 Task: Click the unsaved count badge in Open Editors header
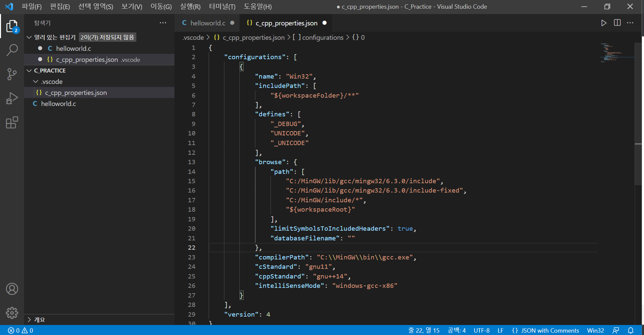click(107, 37)
